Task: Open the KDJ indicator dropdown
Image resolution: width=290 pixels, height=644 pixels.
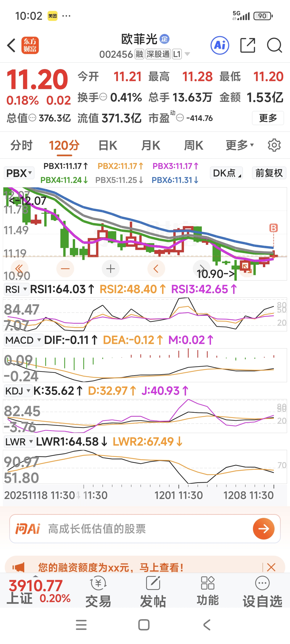Action: point(18,391)
